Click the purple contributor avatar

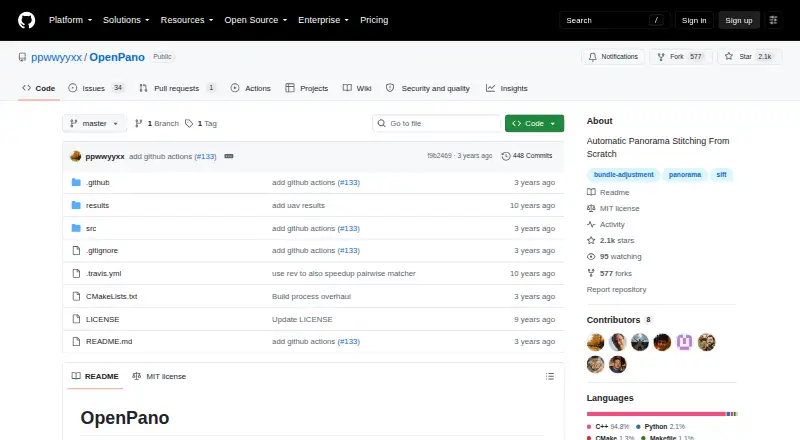tap(684, 342)
